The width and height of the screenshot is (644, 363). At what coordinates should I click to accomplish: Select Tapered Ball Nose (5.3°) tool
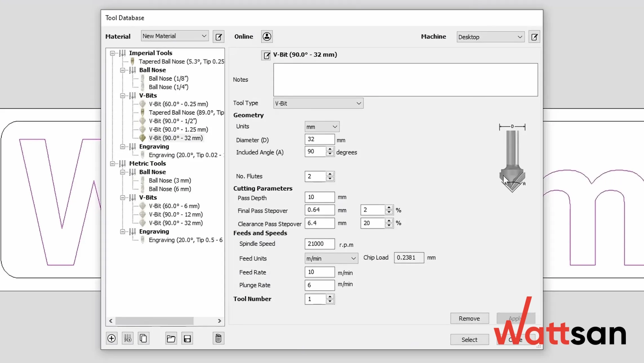(181, 61)
